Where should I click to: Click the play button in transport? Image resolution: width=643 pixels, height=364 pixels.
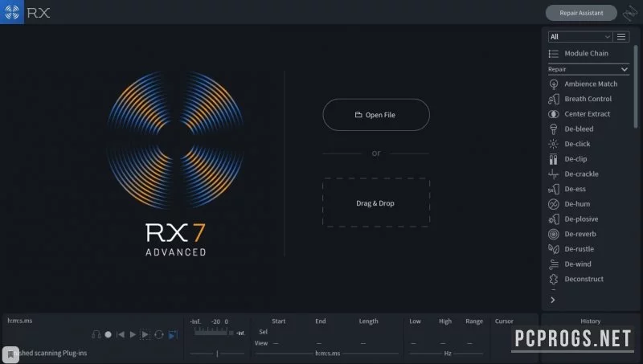point(133,334)
